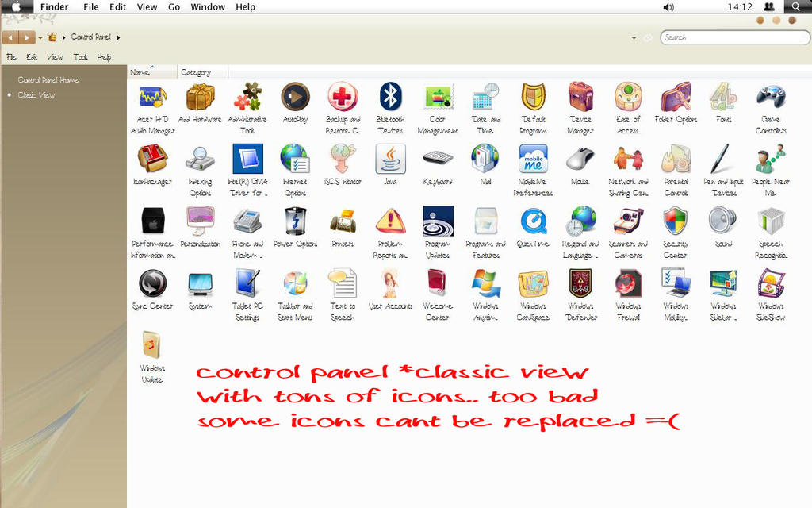The image size is (812, 508).
Task: Open Text to Speech icon
Action: click(x=343, y=283)
